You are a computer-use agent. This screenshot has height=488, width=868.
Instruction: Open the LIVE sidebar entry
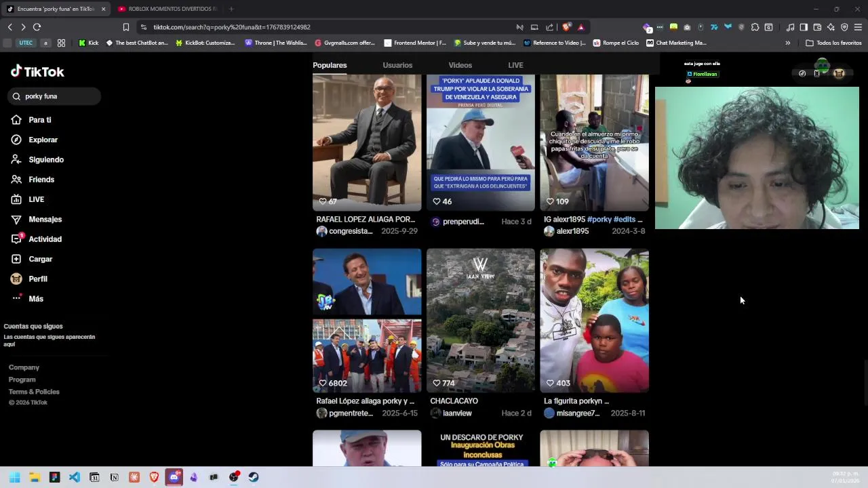28,199
